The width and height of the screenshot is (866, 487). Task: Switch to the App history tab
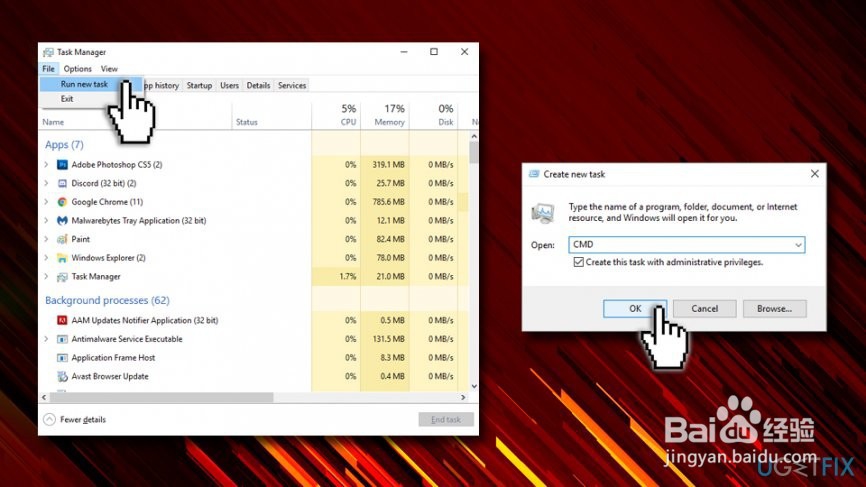162,86
